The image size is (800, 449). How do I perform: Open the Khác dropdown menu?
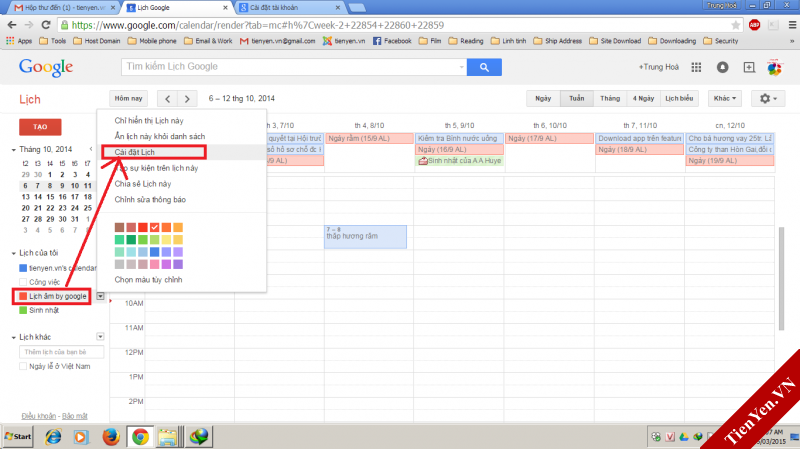724,98
